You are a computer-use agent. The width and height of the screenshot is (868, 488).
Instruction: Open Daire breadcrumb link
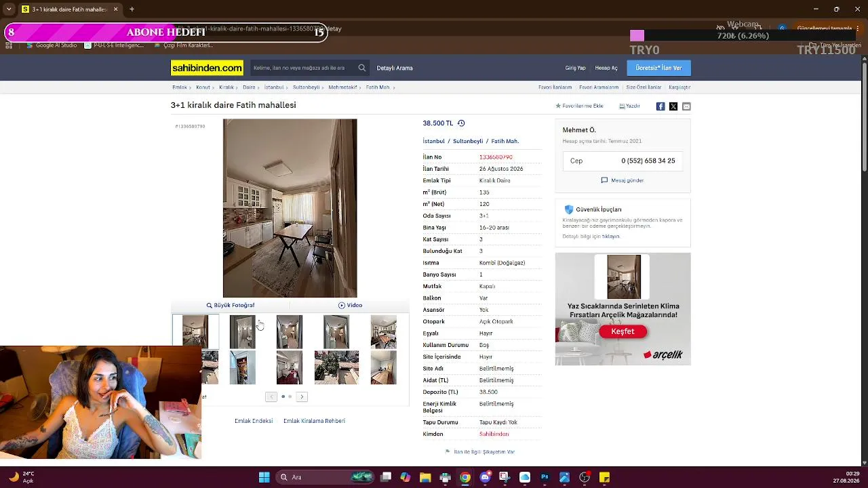pos(249,87)
